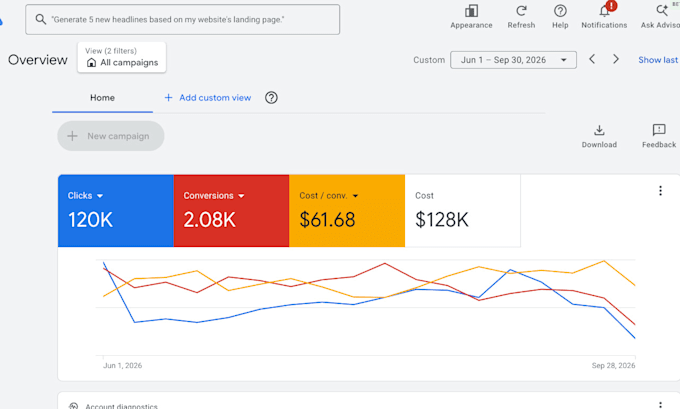The image size is (680, 409).
Task: Open chart card more options menu
Action: pyautogui.click(x=660, y=191)
